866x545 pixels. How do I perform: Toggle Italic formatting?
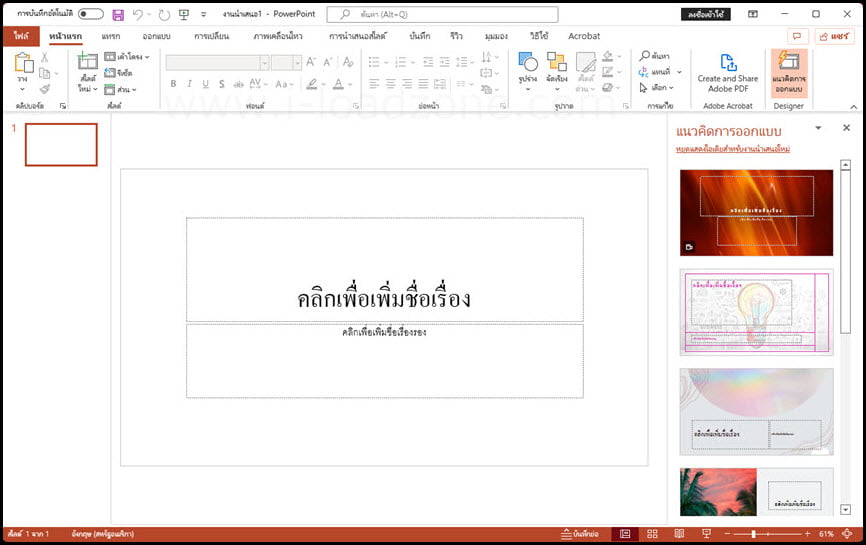189,84
